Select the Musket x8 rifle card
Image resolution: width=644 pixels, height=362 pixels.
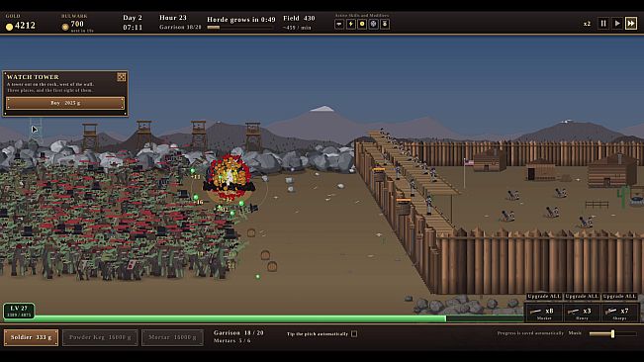click(x=544, y=313)
